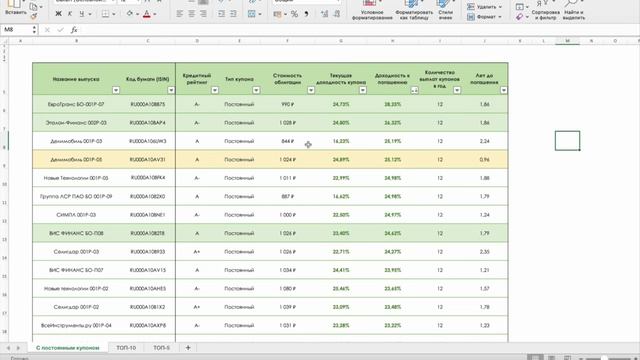
Task: Open fill color dropdown arrow
Action: coord(137,14)
